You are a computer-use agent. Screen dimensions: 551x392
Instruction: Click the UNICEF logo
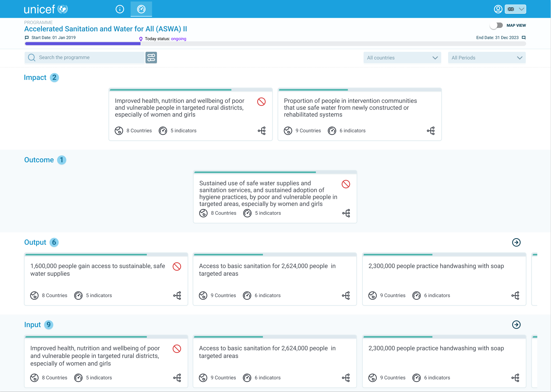coord(46,9)
